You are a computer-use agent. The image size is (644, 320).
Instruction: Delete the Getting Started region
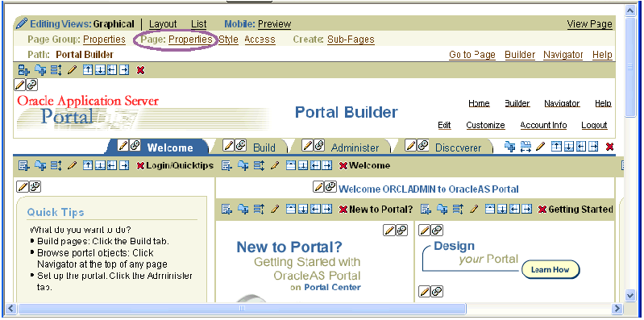coord(542,210)
